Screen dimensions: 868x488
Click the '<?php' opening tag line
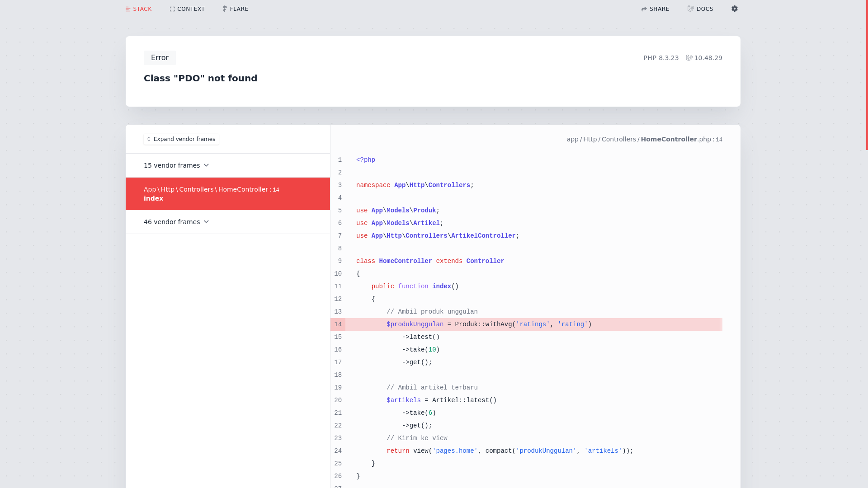tap(366, 160)
